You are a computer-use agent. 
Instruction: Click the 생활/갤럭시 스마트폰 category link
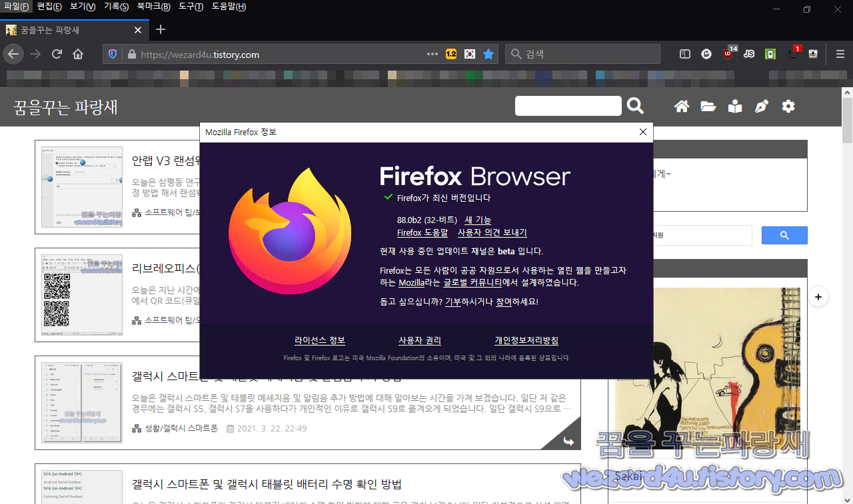181,428
